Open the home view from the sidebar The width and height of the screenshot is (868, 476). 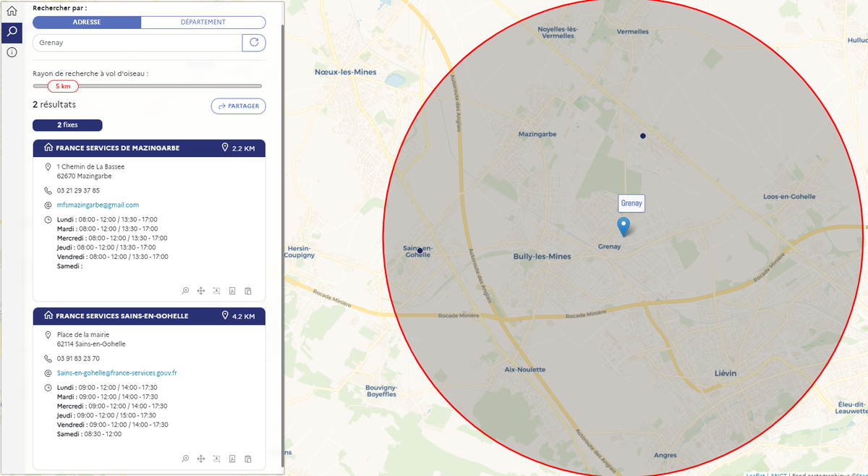[12, 11]
